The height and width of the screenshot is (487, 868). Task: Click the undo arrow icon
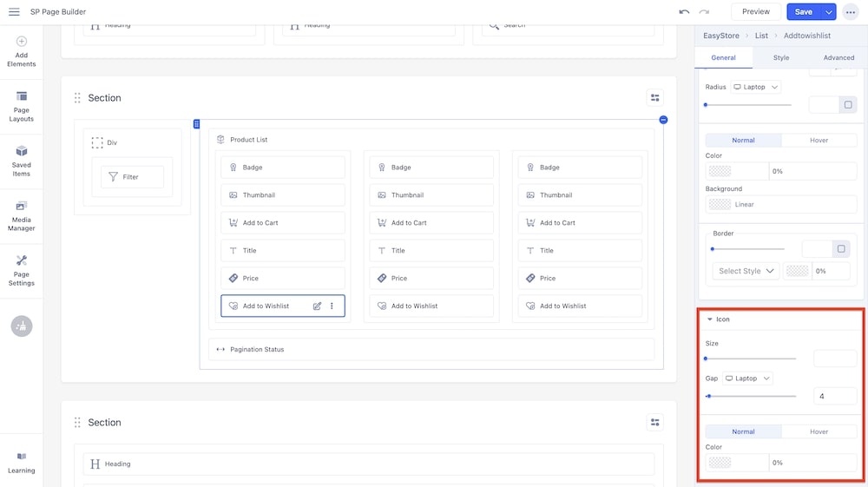tap(684, 12)
